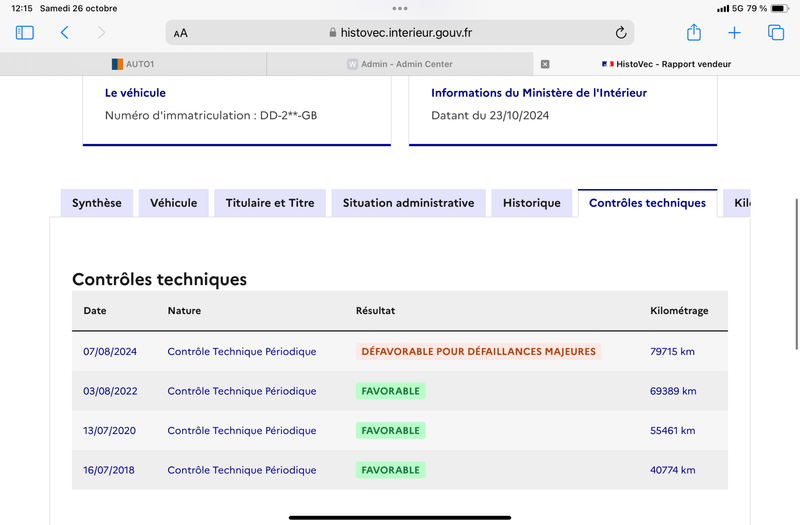Select the 55461 km value

pyautogui.click(x=672, y=431)
